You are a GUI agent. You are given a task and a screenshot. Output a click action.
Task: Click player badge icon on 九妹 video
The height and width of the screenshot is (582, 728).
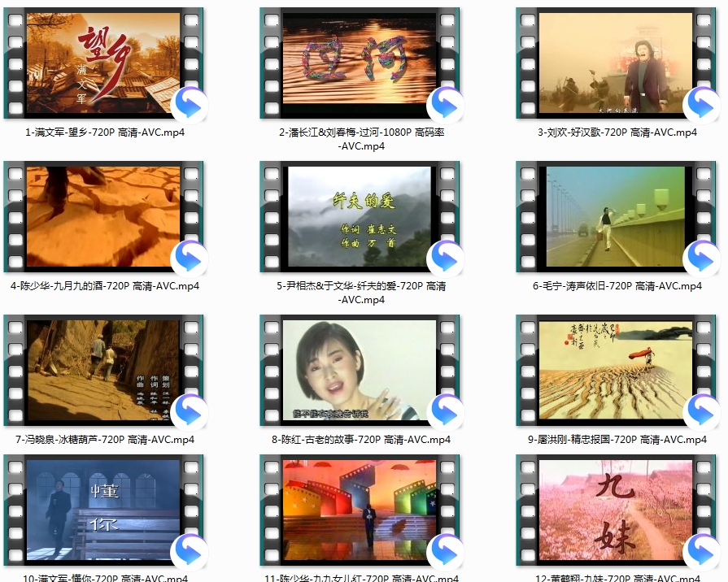pos(701,552)
